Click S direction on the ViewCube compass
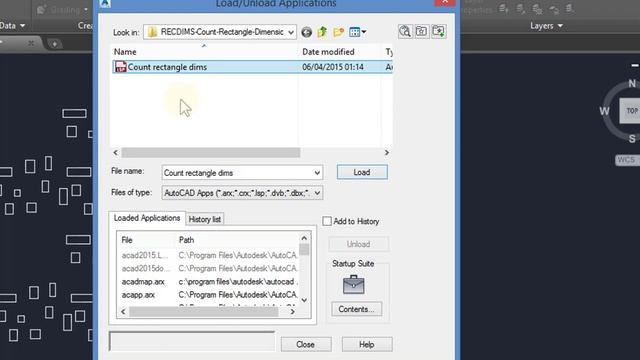 point(632,139)
